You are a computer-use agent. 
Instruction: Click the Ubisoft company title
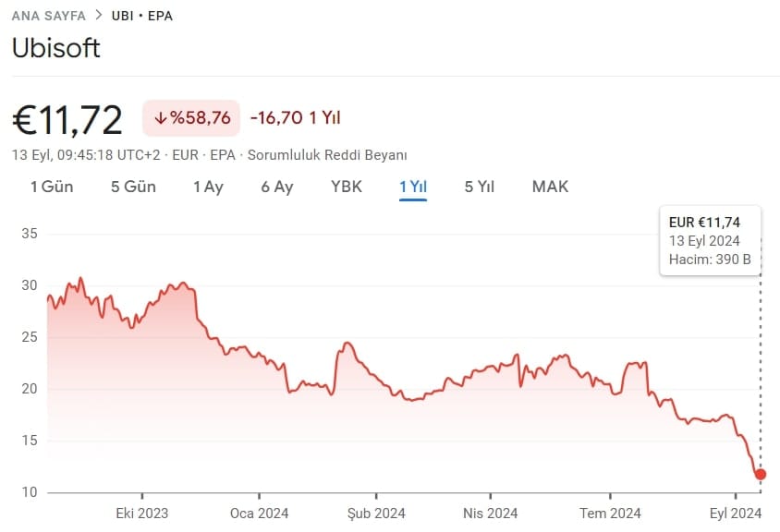(55, 48)
